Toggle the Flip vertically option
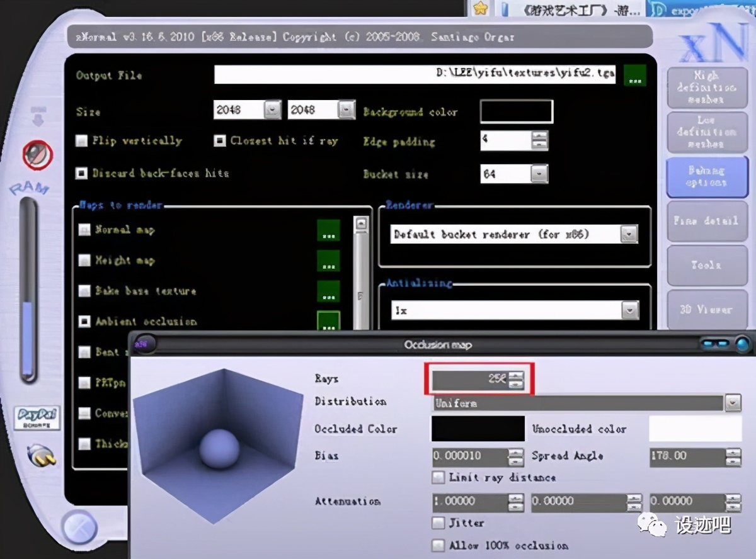 click(81, 141)
